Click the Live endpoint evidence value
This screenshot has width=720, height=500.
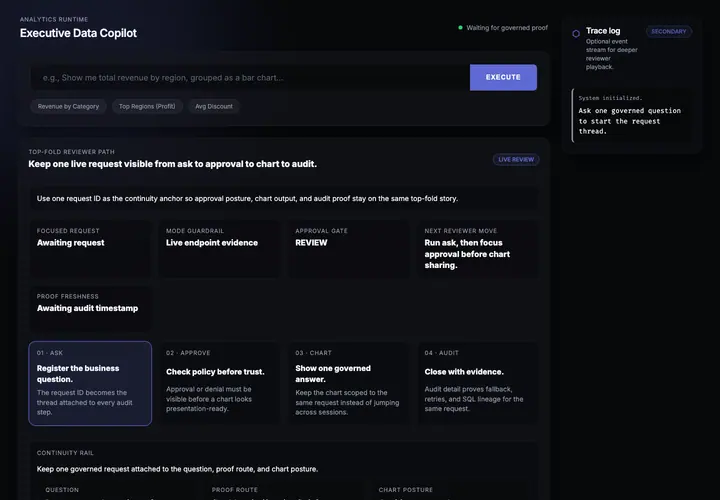pyautogui.click(x=212, y=243)
